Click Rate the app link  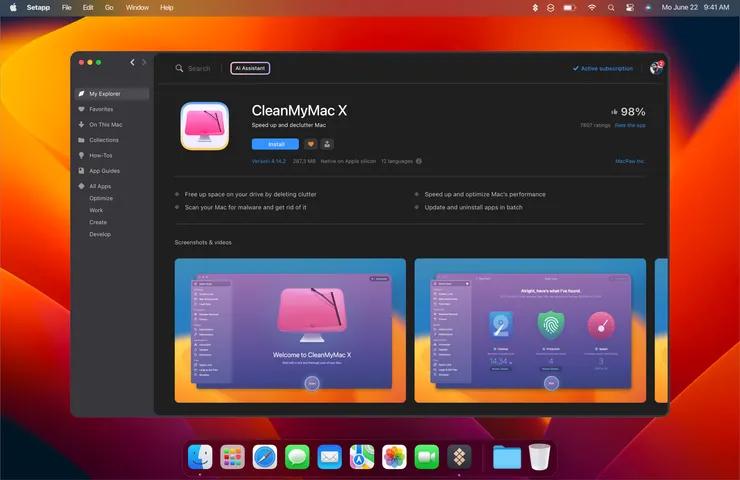point(630,125)
